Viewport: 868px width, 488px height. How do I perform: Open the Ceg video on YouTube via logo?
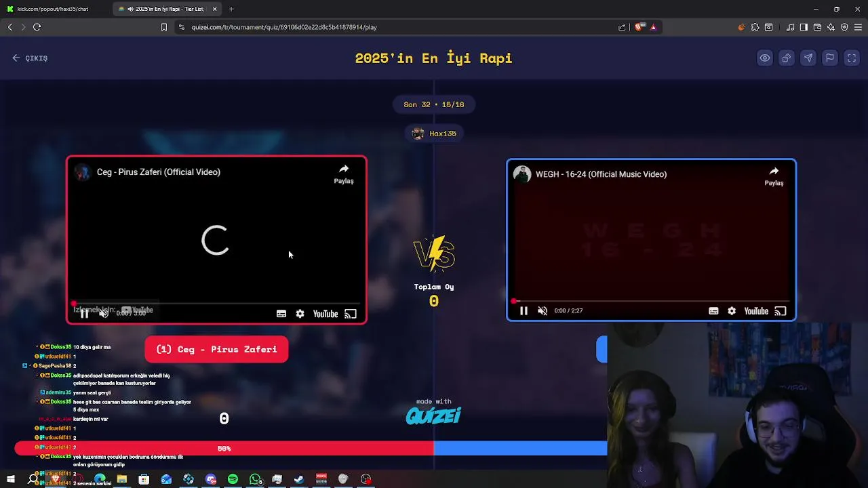325,314
